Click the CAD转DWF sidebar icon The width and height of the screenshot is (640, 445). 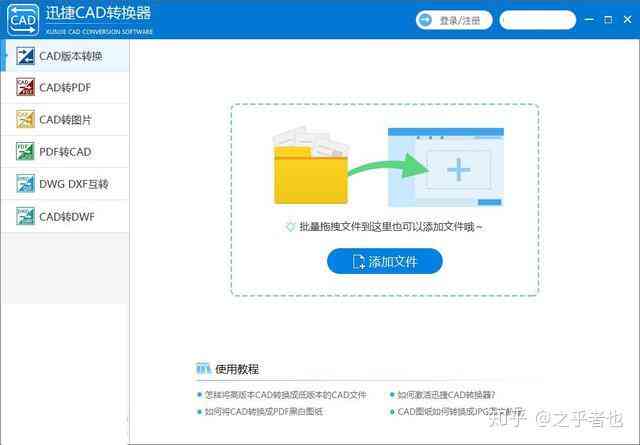click(25, 216)
